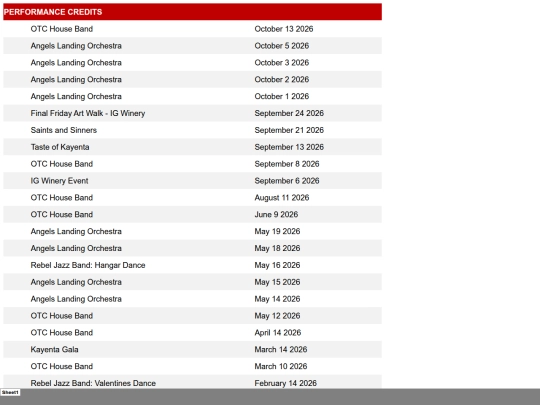Viewport: 540px width, 405px height.
Task: Select the September 24 2026 date cell
Action: (289, 113)
